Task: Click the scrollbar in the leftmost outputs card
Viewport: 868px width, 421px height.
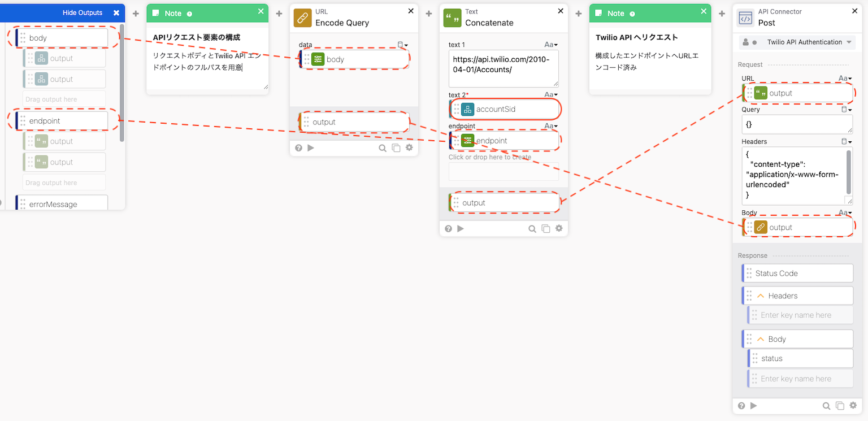Action: click(x=121, y=85)
